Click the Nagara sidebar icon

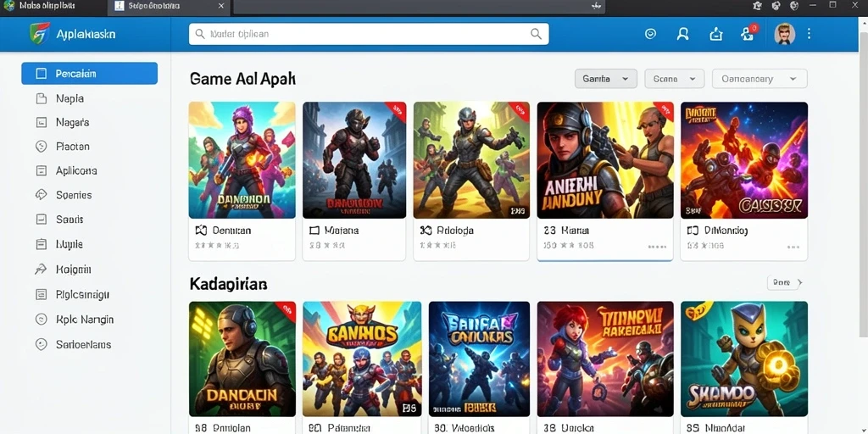tap(41, 122)
